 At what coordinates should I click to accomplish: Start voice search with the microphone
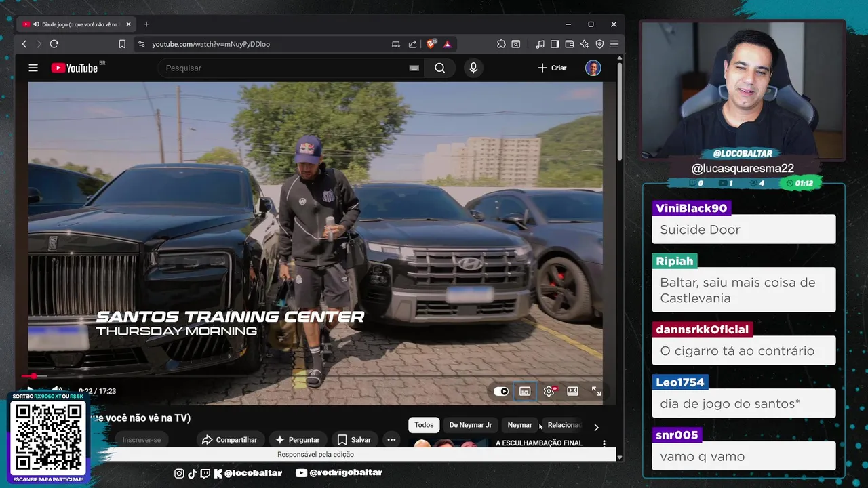(x=473, y=68)
